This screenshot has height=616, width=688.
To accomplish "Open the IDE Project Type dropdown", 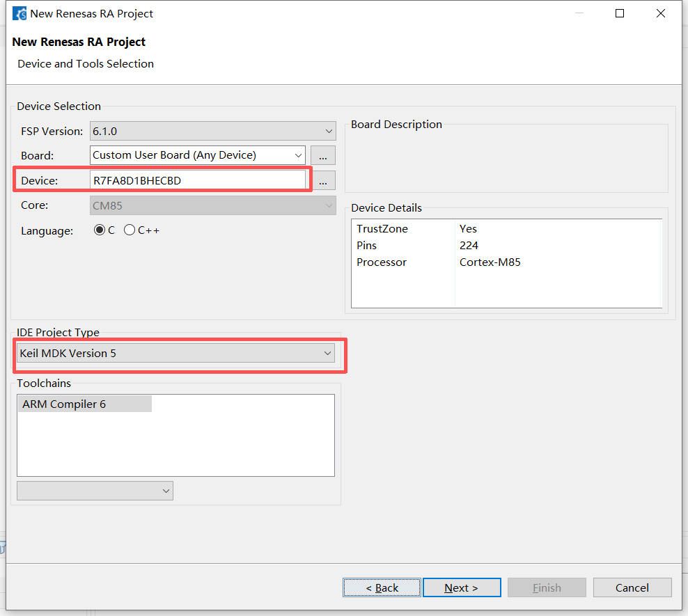I will coord(175,353).
